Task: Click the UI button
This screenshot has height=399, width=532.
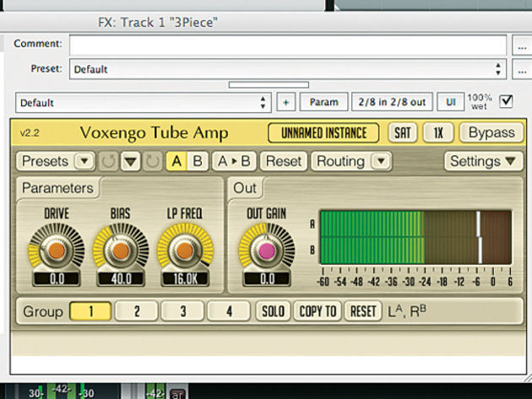Action: 451,102
